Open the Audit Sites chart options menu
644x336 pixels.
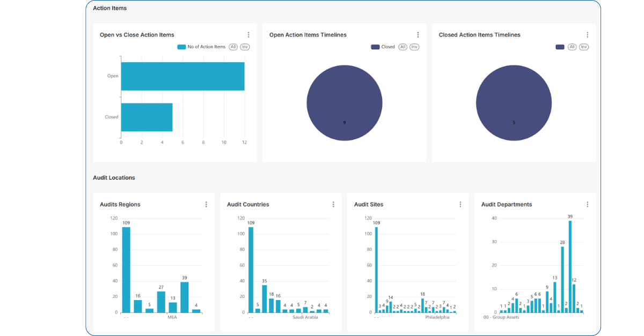(460, 204)
